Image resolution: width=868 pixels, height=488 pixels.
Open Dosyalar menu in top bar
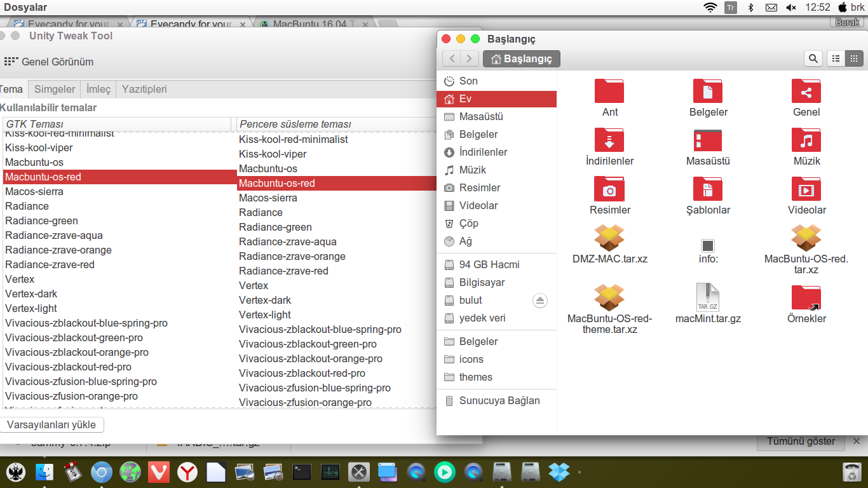pos(24,8)
